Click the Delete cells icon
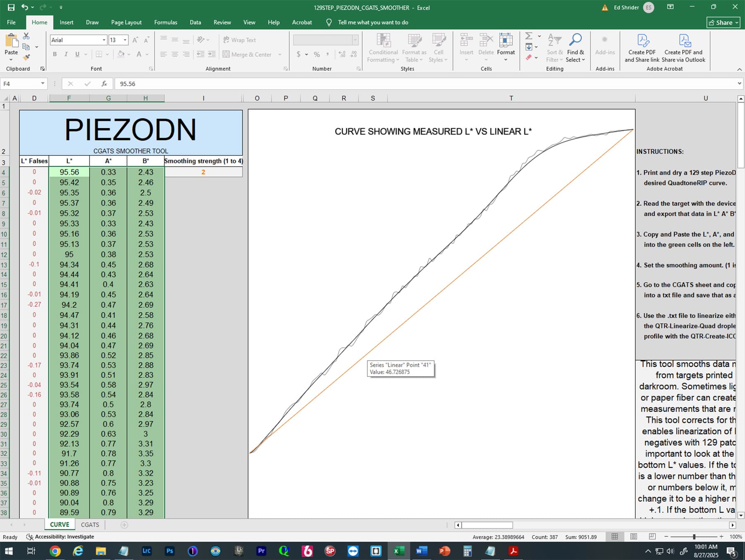This screenshot has height=560, width=745. (486, 41)
